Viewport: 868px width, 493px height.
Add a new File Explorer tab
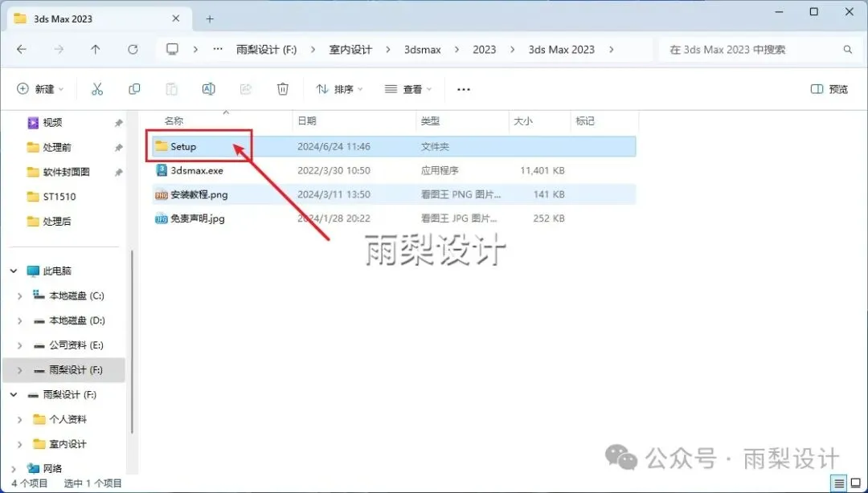pyautogui.click(x=209, y=18)
